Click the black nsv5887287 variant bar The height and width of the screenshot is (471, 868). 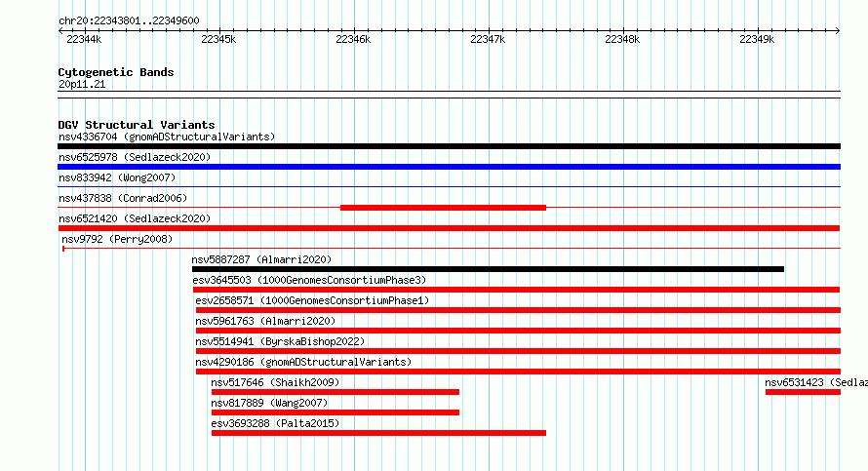(488, 269)
